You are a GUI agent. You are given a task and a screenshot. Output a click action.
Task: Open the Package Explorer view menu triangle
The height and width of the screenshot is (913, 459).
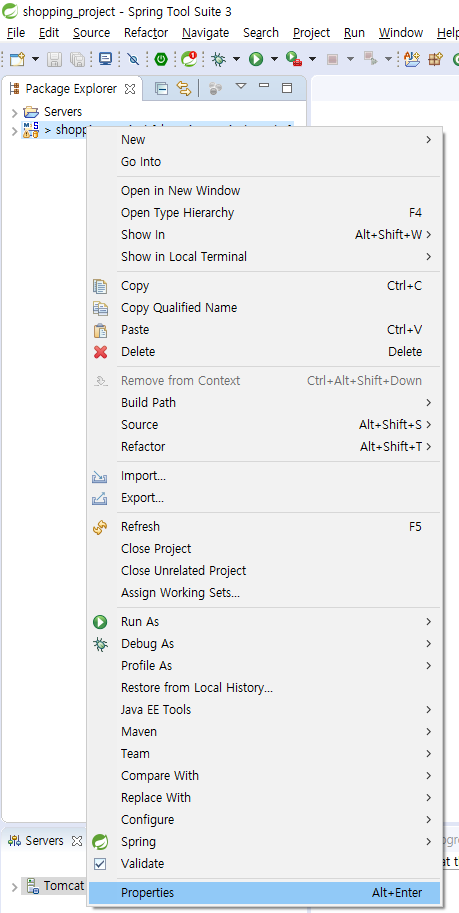tap(241, 87)
